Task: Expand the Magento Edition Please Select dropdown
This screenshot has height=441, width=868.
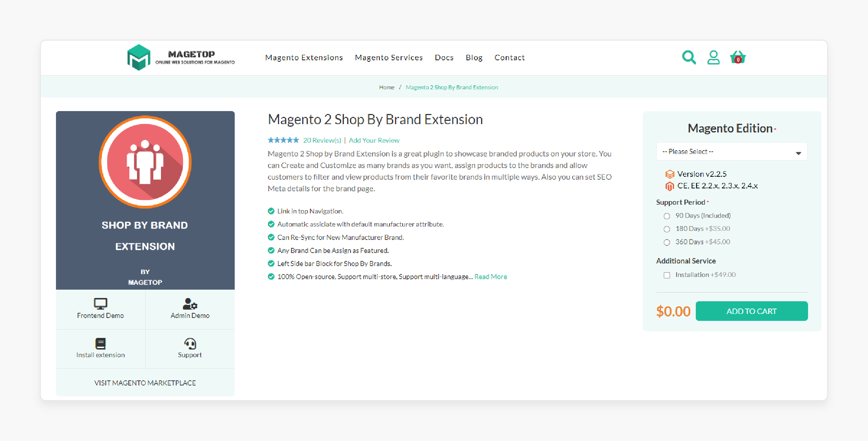Action: pyautogui.click(x=732, y=151)
